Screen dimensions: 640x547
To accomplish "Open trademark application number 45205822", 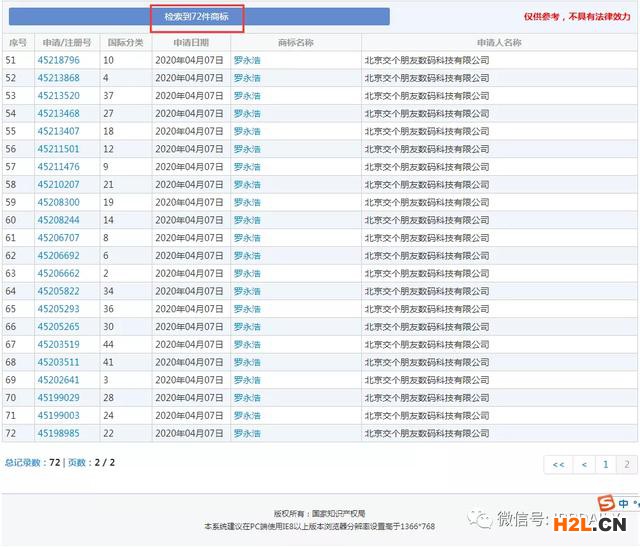I will click(x=58, y=291).
